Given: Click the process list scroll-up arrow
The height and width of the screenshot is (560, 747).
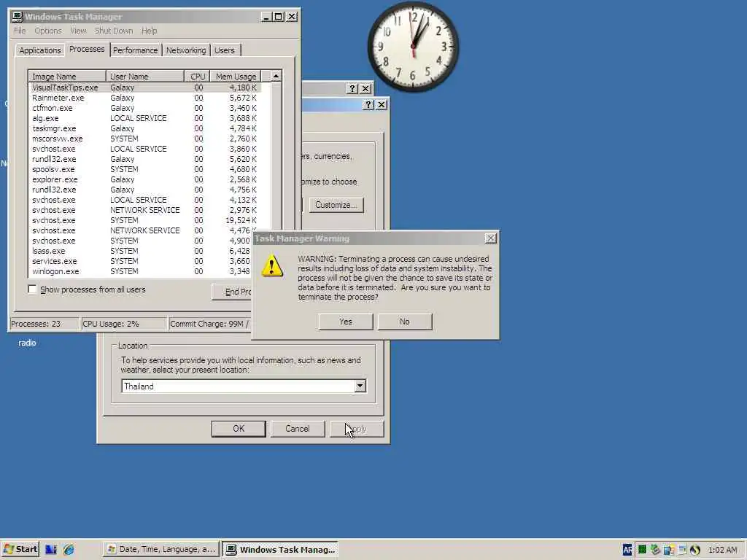Looking at the screenshot, I should pos(276,76).
